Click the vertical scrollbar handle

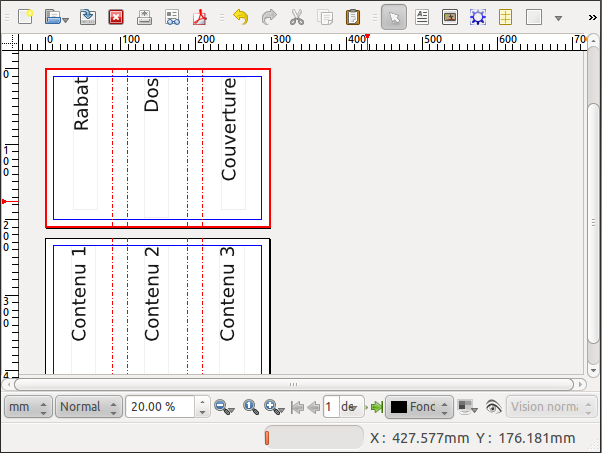click(593, 223)
